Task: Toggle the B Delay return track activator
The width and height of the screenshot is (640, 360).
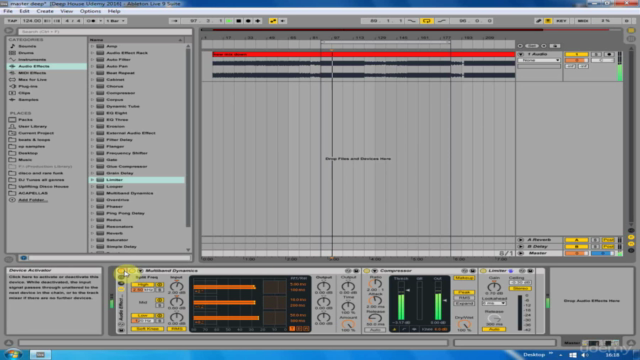Action: [576, 247]
